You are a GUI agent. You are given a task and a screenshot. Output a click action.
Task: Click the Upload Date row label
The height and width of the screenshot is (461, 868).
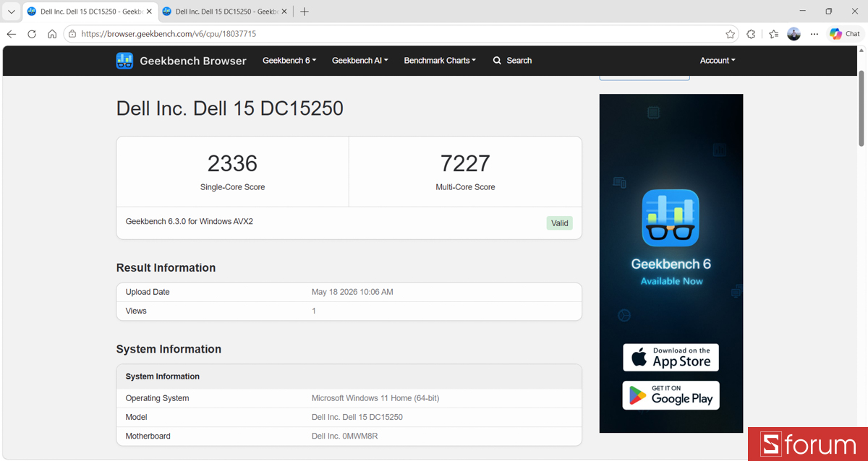pyautogui.click(x=148, y=292)
